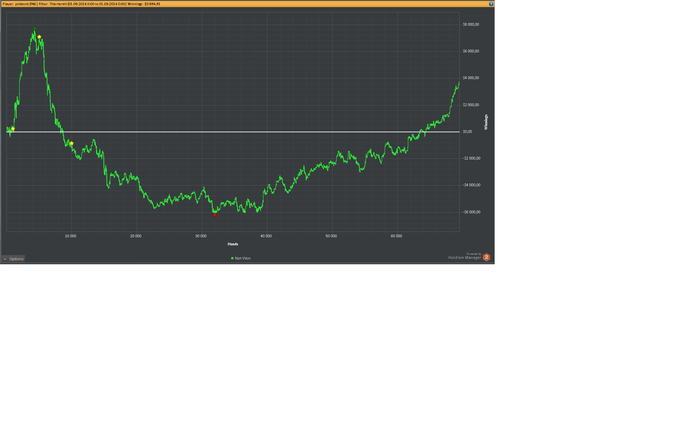Click the player filter text in title bar
The image size is (700, 438).
(82, 4)
